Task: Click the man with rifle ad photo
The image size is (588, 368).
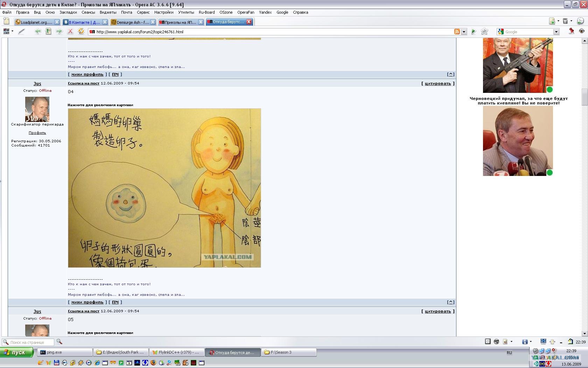Action: (x=518, y=66)
